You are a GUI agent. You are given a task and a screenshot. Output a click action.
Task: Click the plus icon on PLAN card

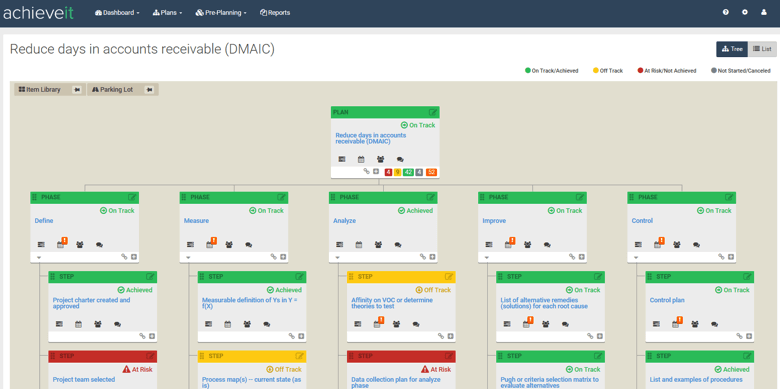tap(376, 171)
